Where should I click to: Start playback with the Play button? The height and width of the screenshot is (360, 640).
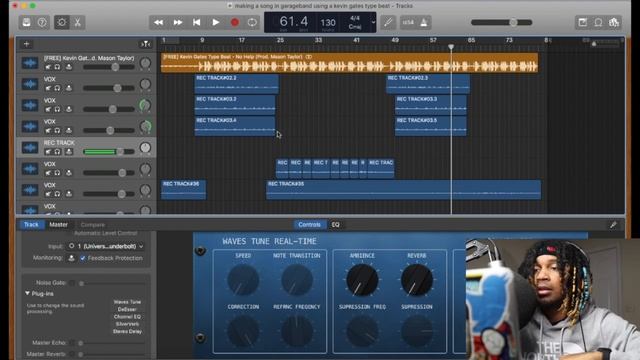[216, 22]
